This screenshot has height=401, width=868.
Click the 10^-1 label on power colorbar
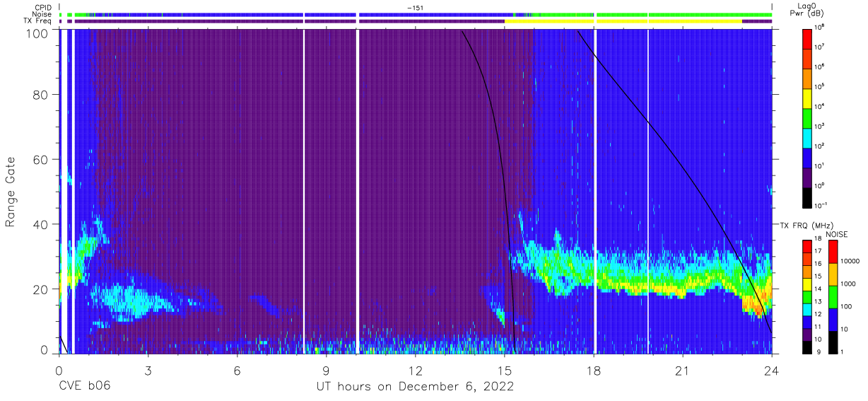coord(821,205)
